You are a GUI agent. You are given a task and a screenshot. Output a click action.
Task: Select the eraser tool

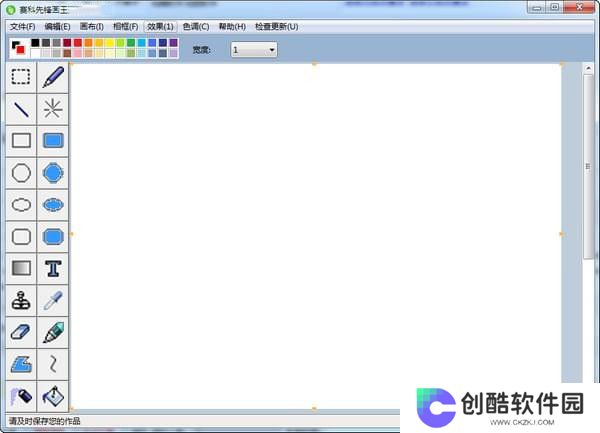tap(21, 332)
